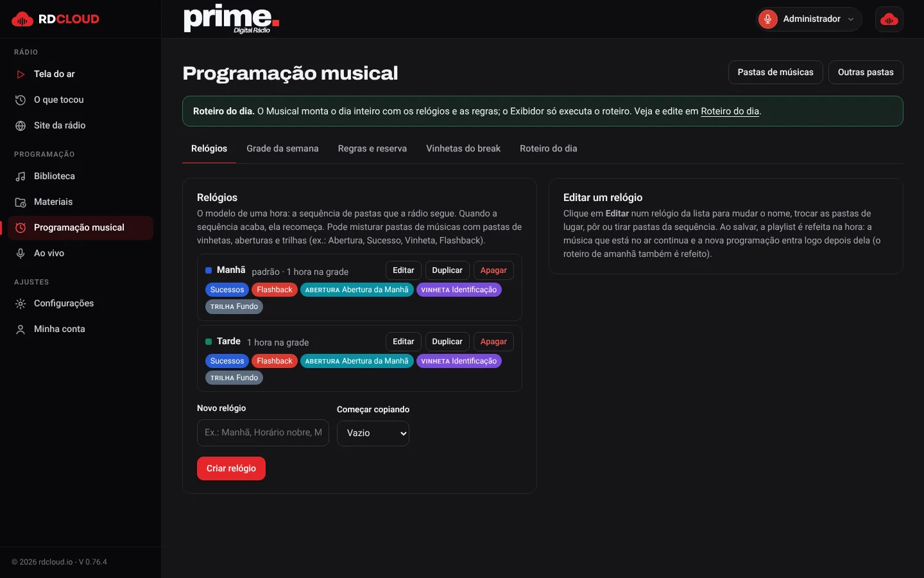Viewport: 924px width, 578px height.
Task: Duplicate the Manhã clock
Action: tap(447, 270)
